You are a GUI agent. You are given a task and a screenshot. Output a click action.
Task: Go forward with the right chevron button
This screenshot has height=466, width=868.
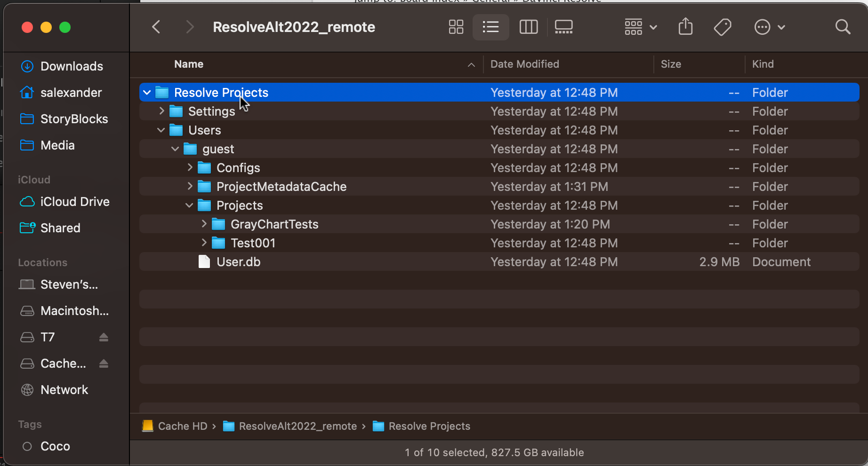(x=190, y=27)
